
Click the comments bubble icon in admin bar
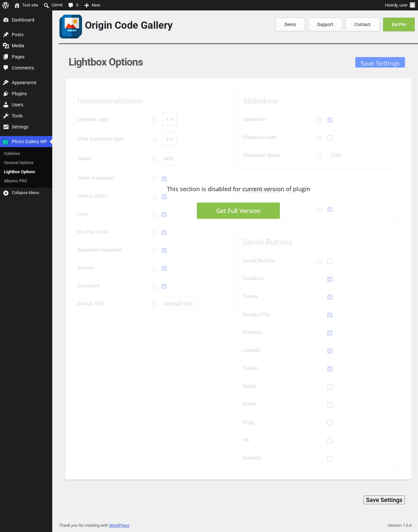pyautogui.click(x=71, y=5)
